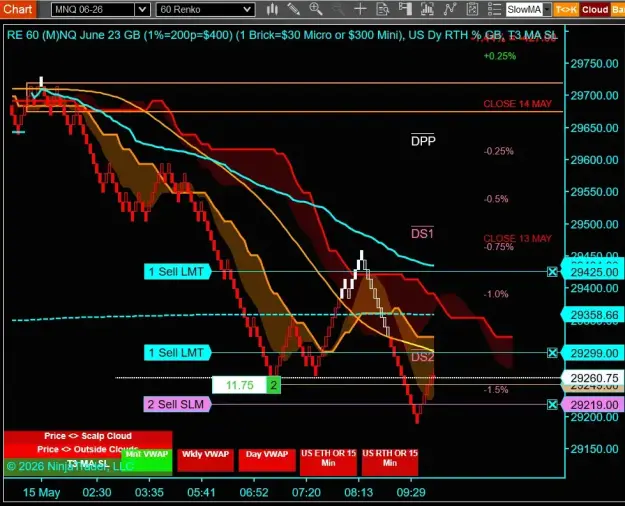Click the RE 60 (M)NQ chart title text
Image resolution: width=625 pixels, height=506 pixels.
[281, 35]
